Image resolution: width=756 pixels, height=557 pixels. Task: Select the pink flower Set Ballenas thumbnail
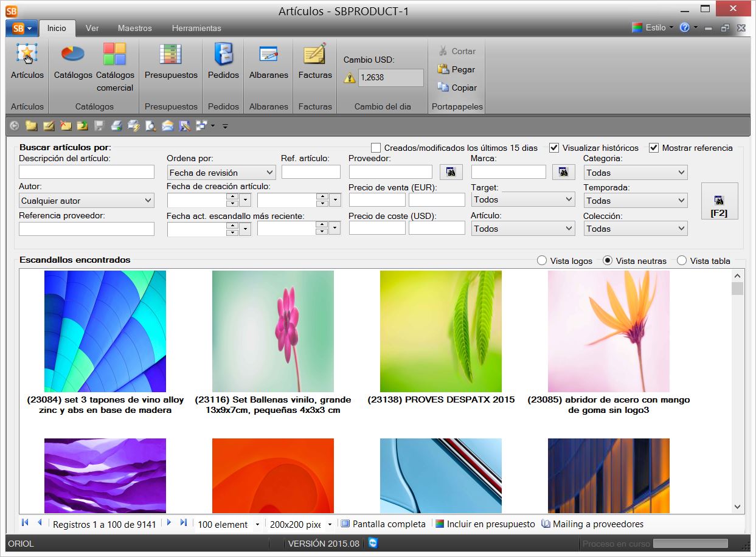click(273, 331)
